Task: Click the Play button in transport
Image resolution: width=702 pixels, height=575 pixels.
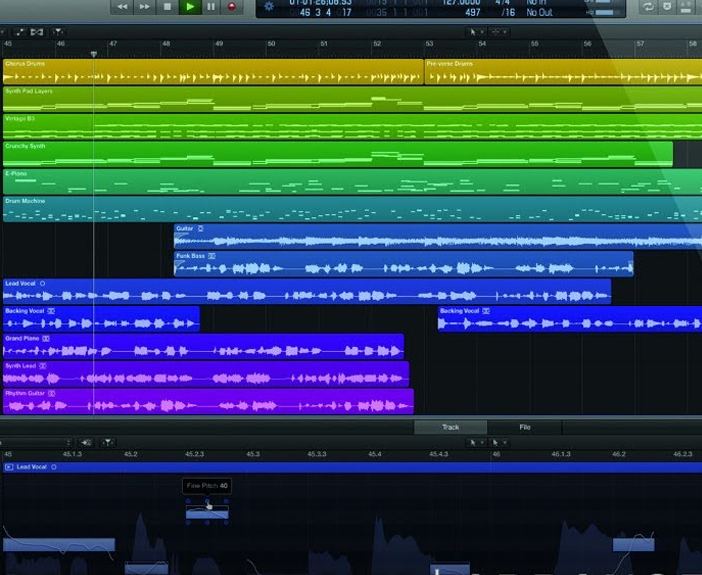Action: click(189, 7)
